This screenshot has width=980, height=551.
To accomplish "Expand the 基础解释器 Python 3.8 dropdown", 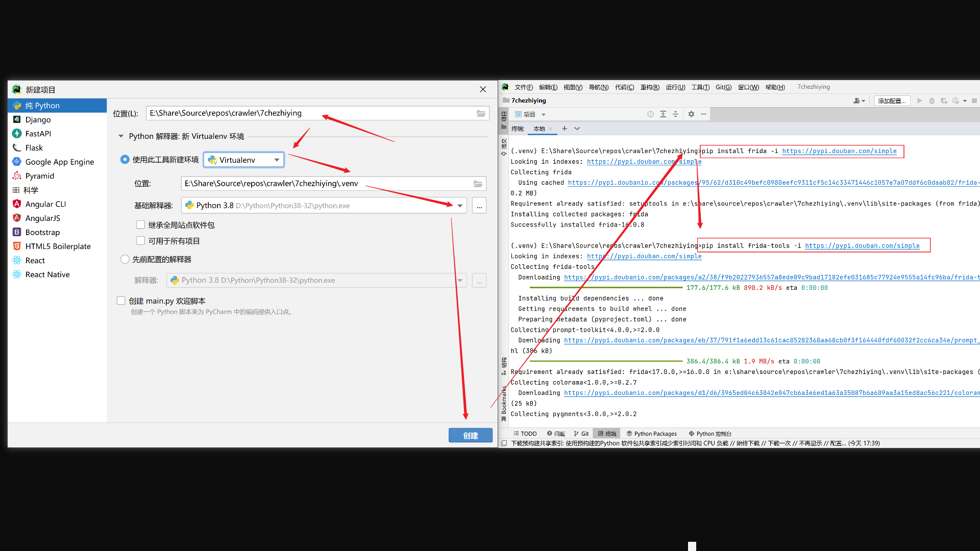I will pyautogui.click(x=460, y=206).
